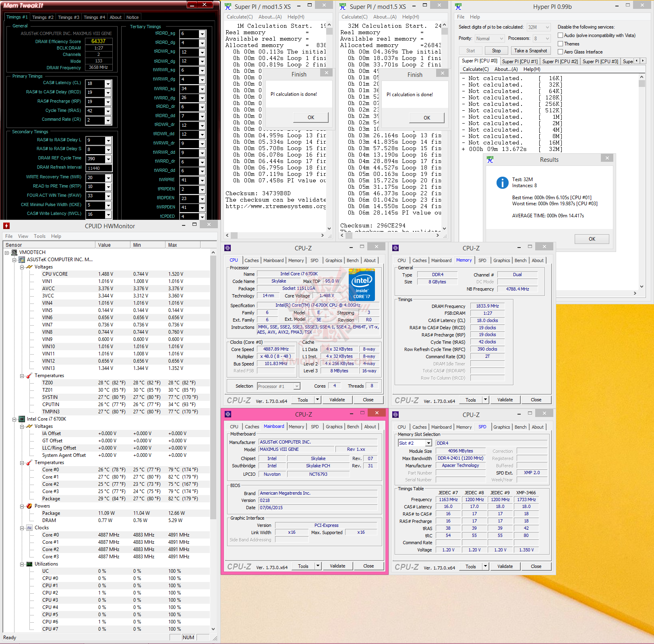654x644 pixels.
Task: Click OK in the Hyper PI Results dialog
Action: tap(592, 239)
